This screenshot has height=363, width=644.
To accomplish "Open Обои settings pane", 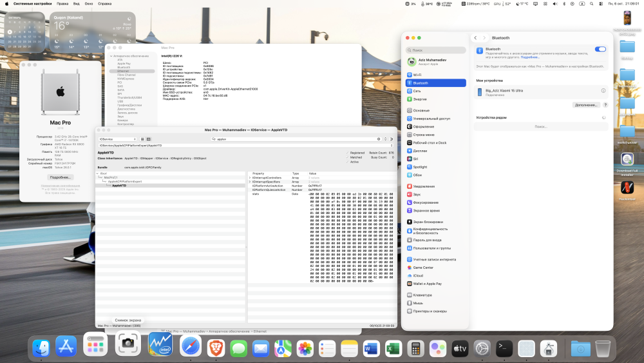I will click(436, 175).
